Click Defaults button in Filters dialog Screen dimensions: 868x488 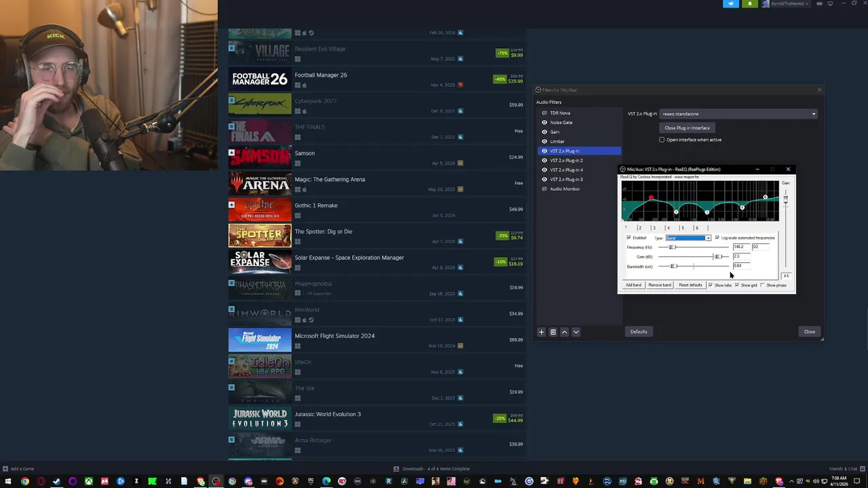pos(639,332)
